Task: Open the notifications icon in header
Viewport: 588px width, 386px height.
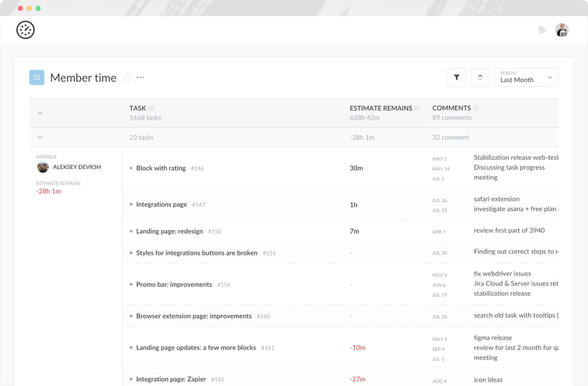Action: coord(542,30)
